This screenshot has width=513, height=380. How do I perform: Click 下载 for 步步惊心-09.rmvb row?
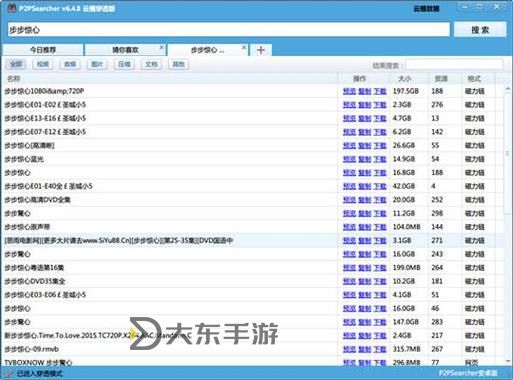tap(380, 349)
